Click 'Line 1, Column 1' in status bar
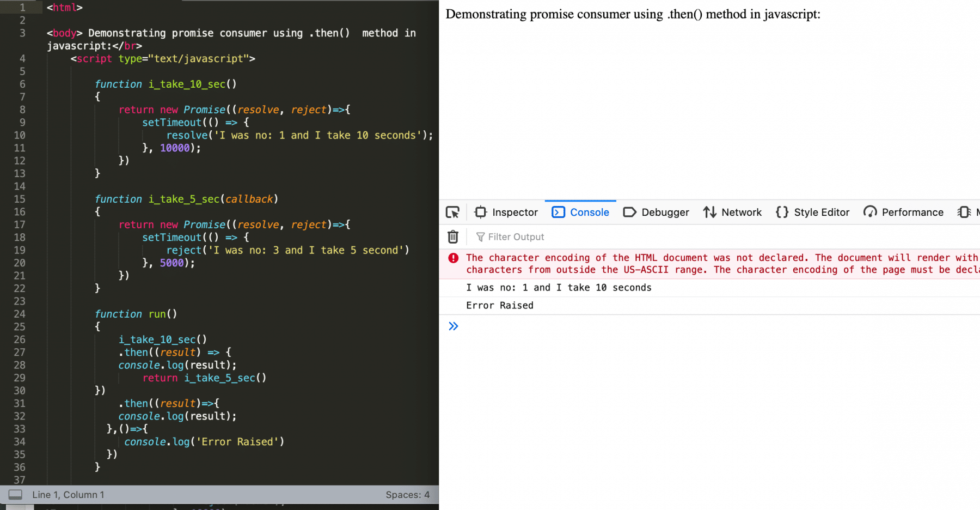 tap(68, 494)
